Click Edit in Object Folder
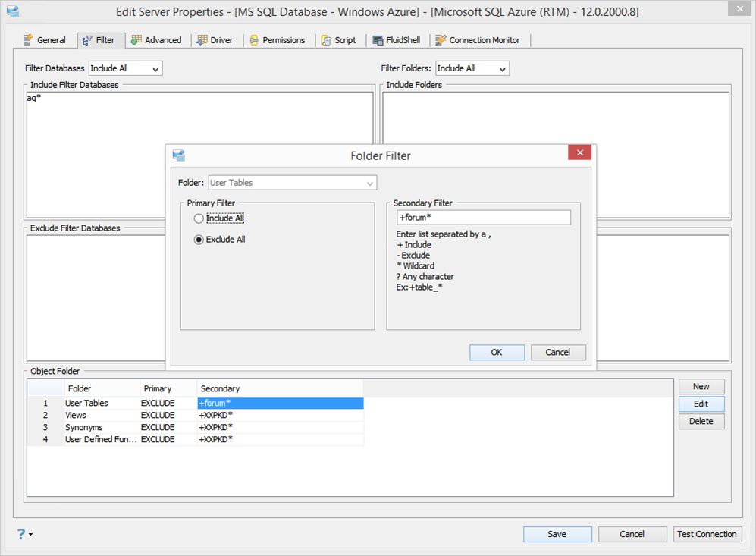 coord(701,404)
